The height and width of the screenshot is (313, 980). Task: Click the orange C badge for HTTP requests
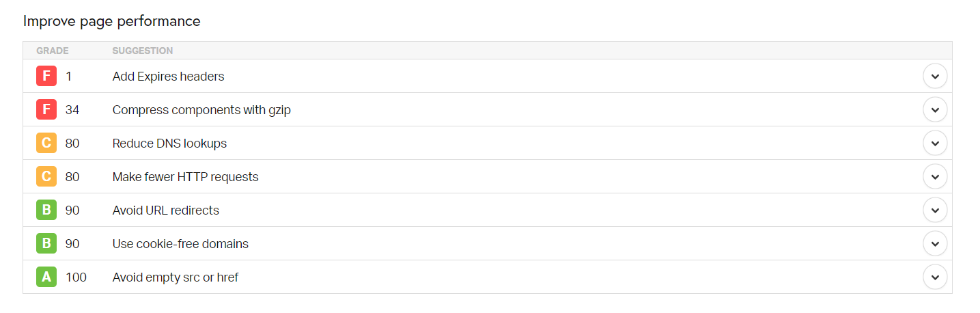pyautogui.click(x=46, y=176)
